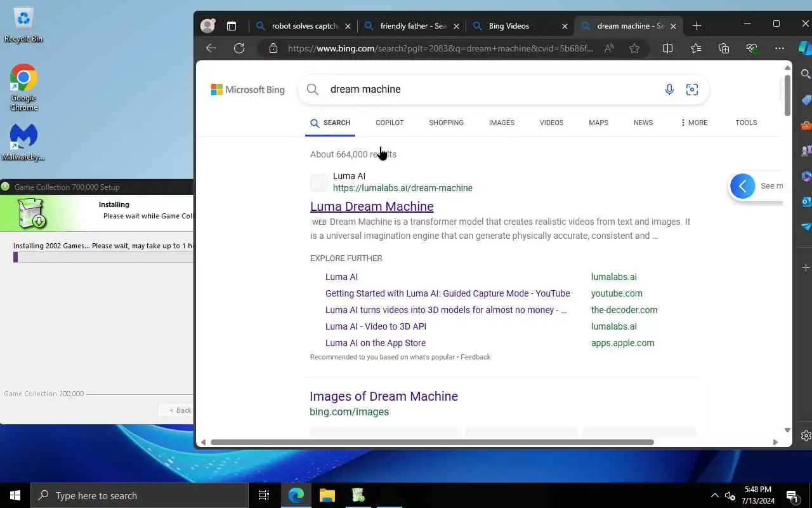Image resolution: width=812 pixels, height=508 pixels.
Task: Switch to the friendly father tab
Action: [x=412, y=26]
